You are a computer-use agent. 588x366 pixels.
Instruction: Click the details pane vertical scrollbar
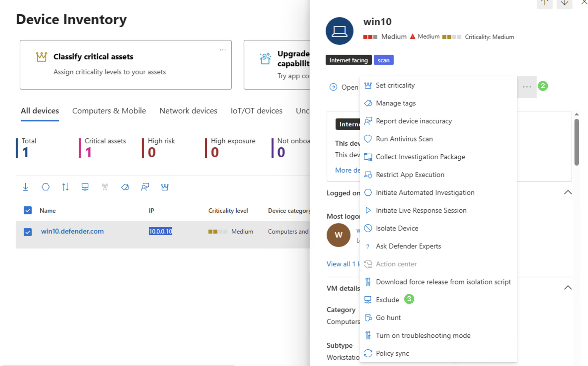pyautogui.click(x=577, y=142)
